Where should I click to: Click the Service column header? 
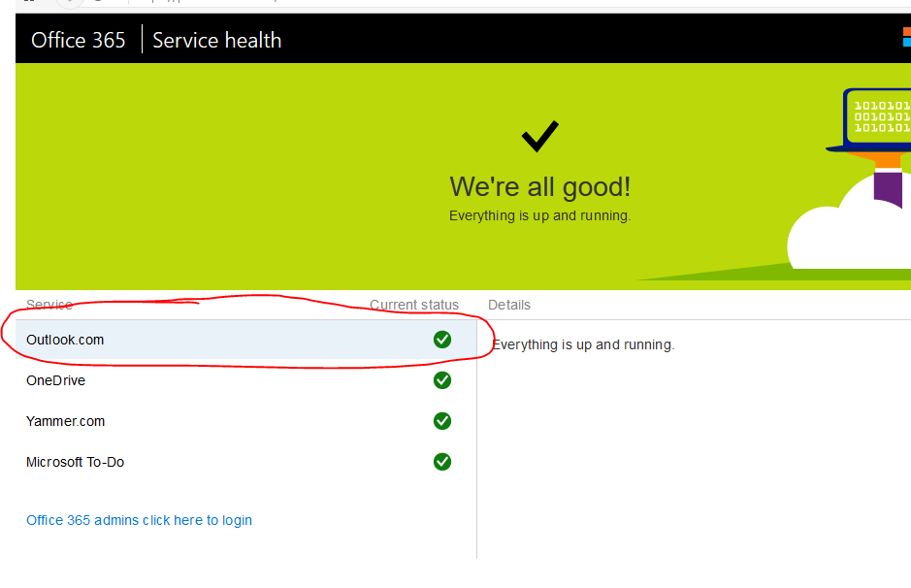click(49, 305)
